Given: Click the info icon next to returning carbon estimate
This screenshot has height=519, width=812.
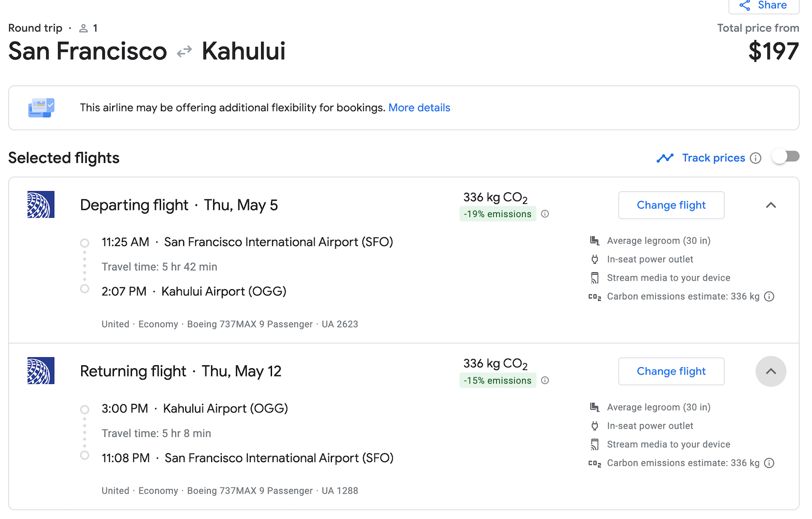Looking at the screenshot, I should tap(769, 463).
